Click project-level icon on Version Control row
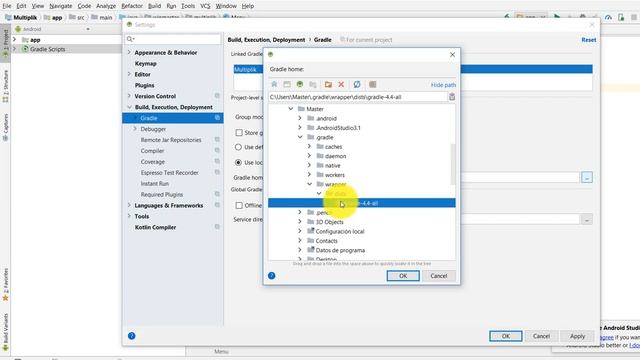Screen dimensions: 640x360 coord(217,96)
